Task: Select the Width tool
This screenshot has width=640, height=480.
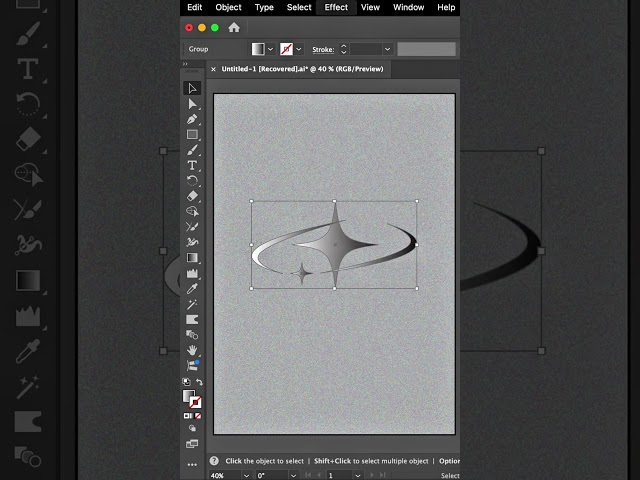Action: 192,227
